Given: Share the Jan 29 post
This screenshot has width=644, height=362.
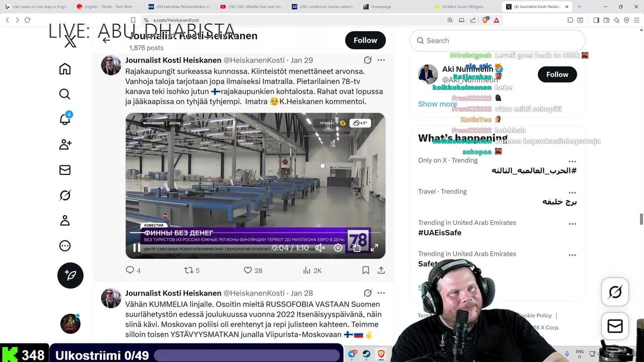Looking at the screenshot, I should [381, 270].
